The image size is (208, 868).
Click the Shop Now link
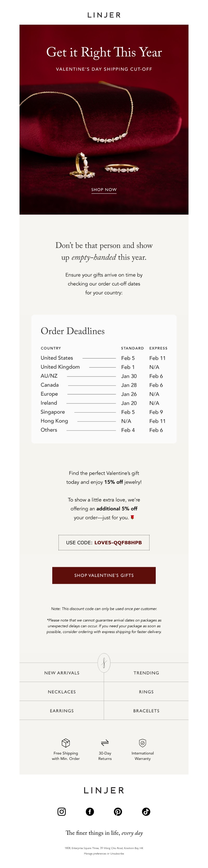tap(104, 190)
